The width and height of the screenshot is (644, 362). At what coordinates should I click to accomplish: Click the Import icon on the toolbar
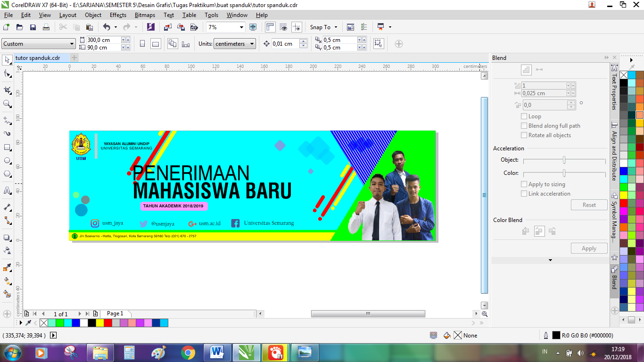(167, 27)
